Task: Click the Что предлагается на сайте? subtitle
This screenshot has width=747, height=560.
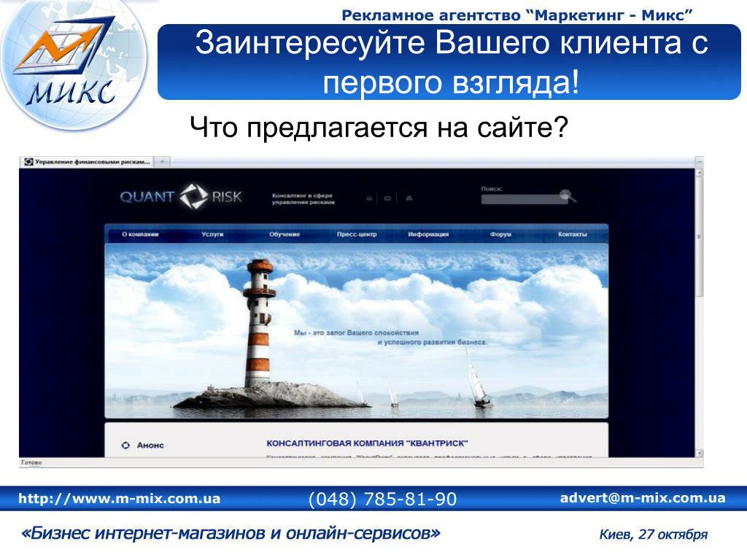Action: (x=379, y=127)
